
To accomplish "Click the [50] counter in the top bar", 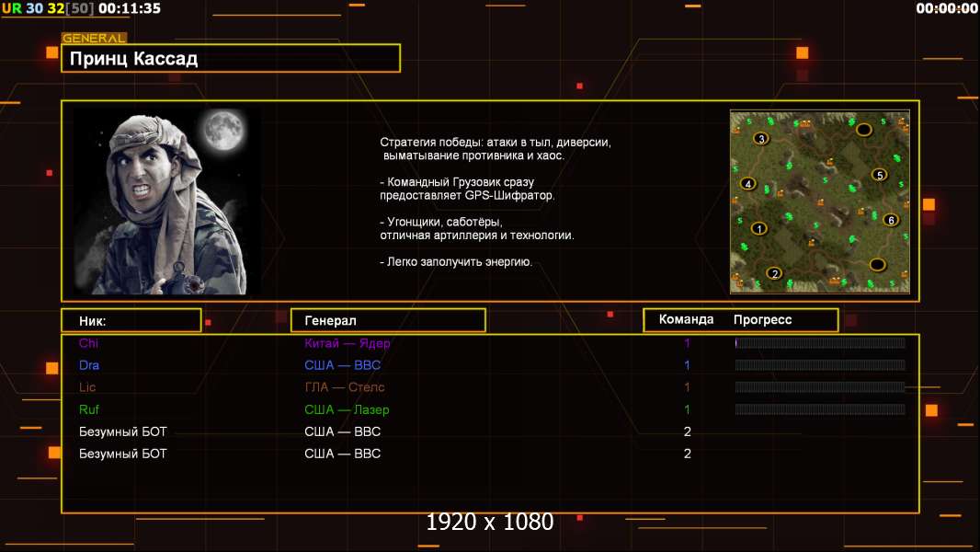I will 79,9.
